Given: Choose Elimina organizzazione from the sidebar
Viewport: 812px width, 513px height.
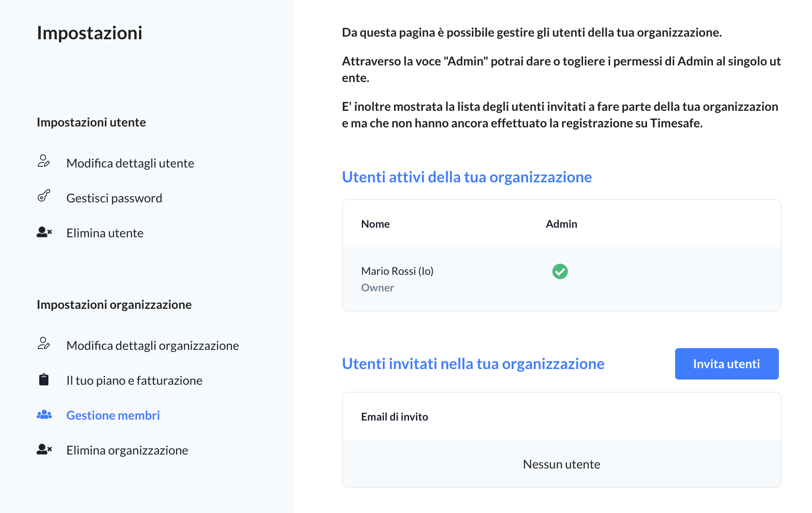Looking at the screenshot, I should [x=127, y=450].
